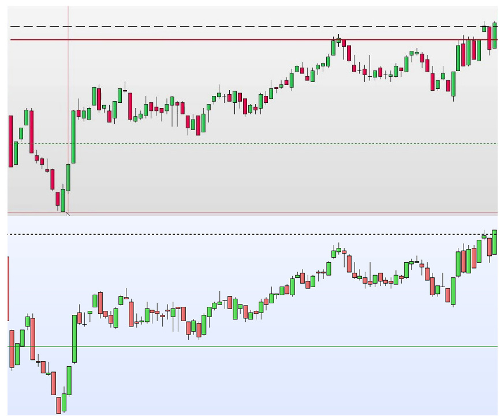Select the mid-chart peak green candle in lower chart
Image resolution: width=504 pixels, height=420 pixels.
coord(334,253)
